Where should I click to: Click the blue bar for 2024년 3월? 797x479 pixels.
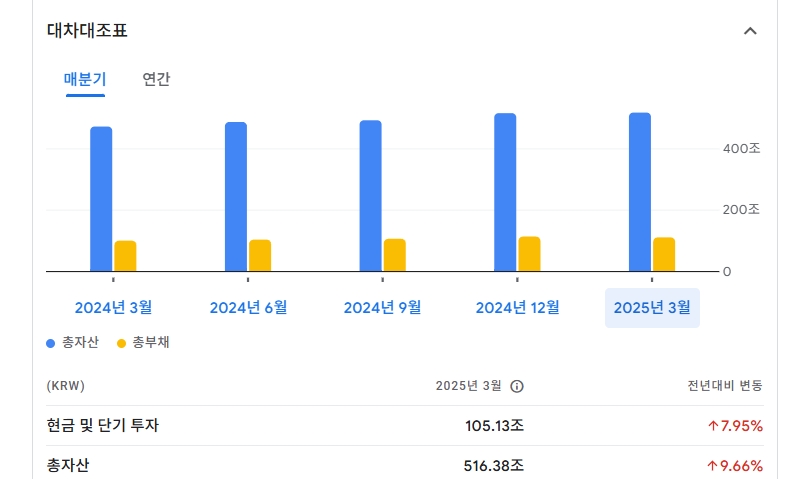(101, 199)
